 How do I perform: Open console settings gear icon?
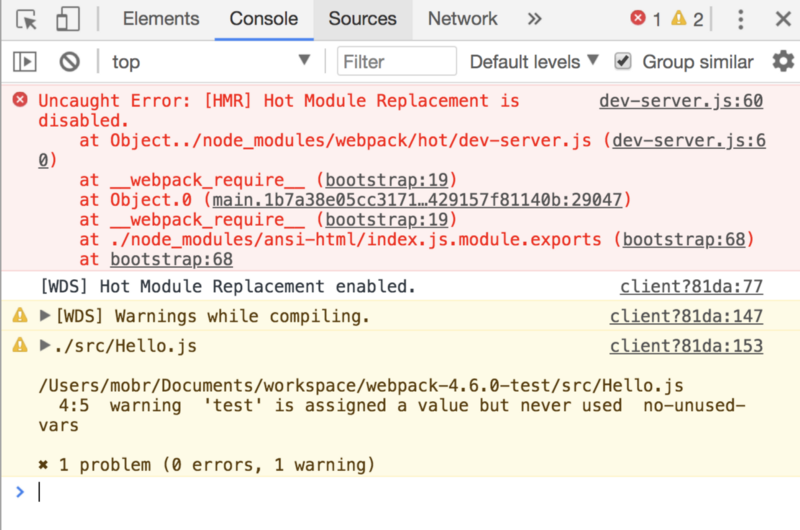pos(782,61)
